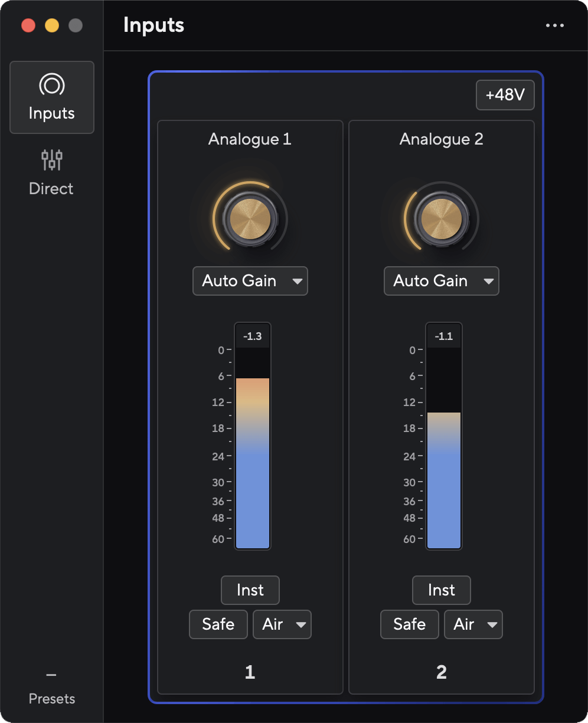
Task: Reset the -1.1 peak reading
Action: [x=444, y=336]
